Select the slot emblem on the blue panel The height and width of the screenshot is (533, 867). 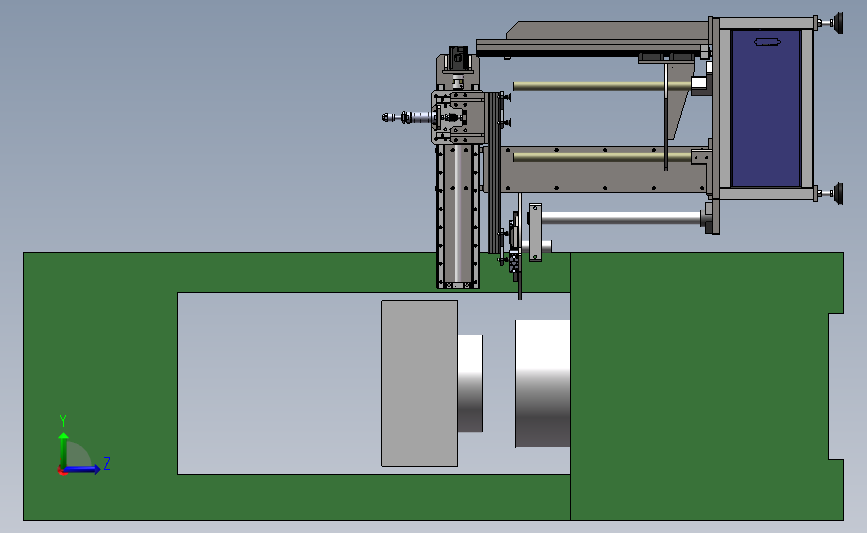click(767, 41)
